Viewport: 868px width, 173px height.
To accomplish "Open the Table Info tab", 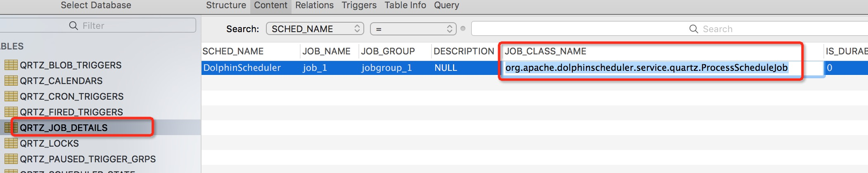I will (405, 5).
